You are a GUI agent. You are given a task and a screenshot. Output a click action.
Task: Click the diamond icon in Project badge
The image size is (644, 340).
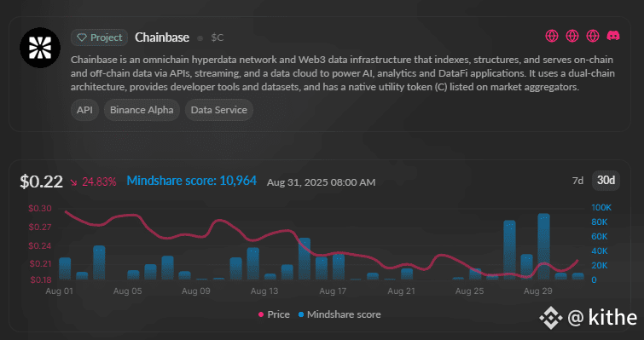(x=82, y=37)
